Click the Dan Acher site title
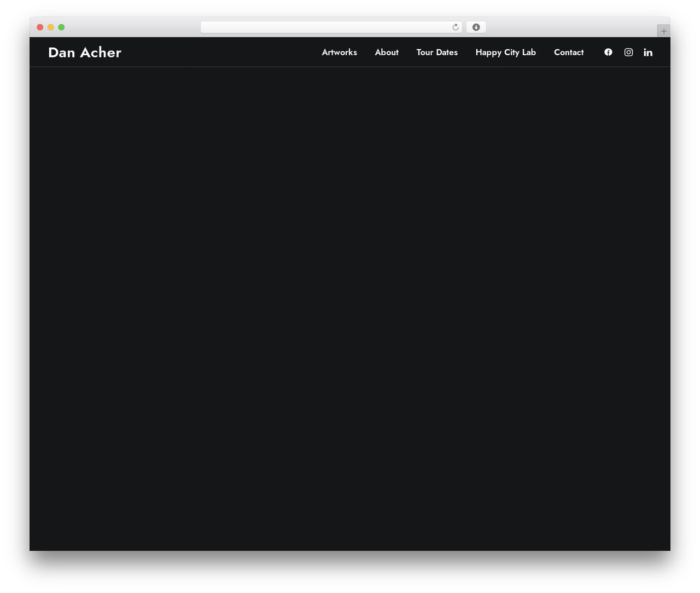The image size is (700, 593). (85, 52)
